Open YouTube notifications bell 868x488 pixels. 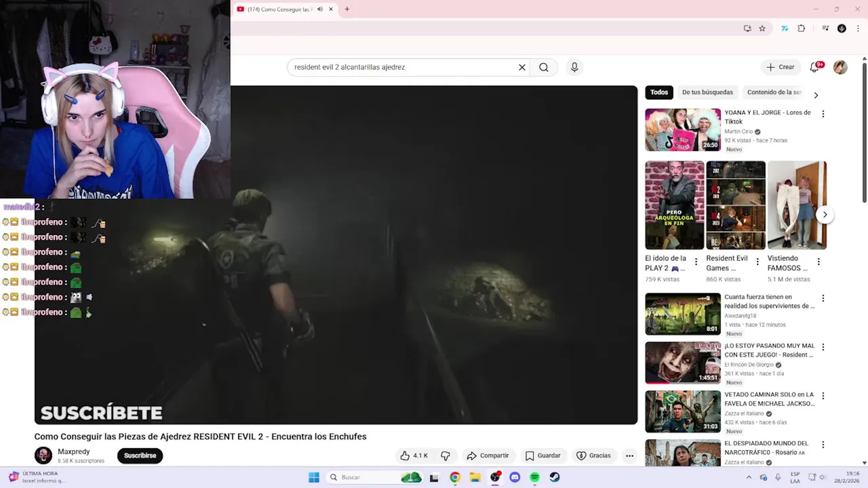click(815, 67)
